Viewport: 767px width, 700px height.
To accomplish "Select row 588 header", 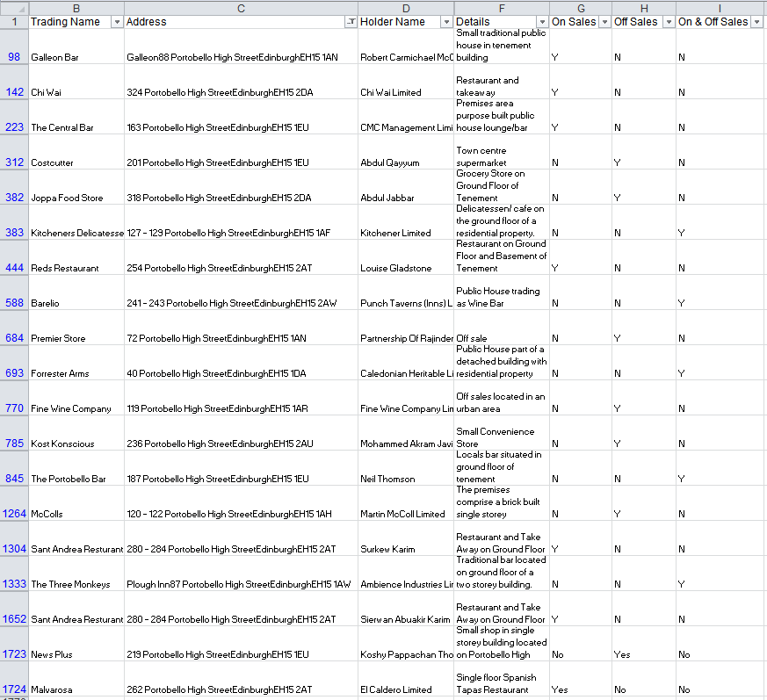I will coord(14,292).
